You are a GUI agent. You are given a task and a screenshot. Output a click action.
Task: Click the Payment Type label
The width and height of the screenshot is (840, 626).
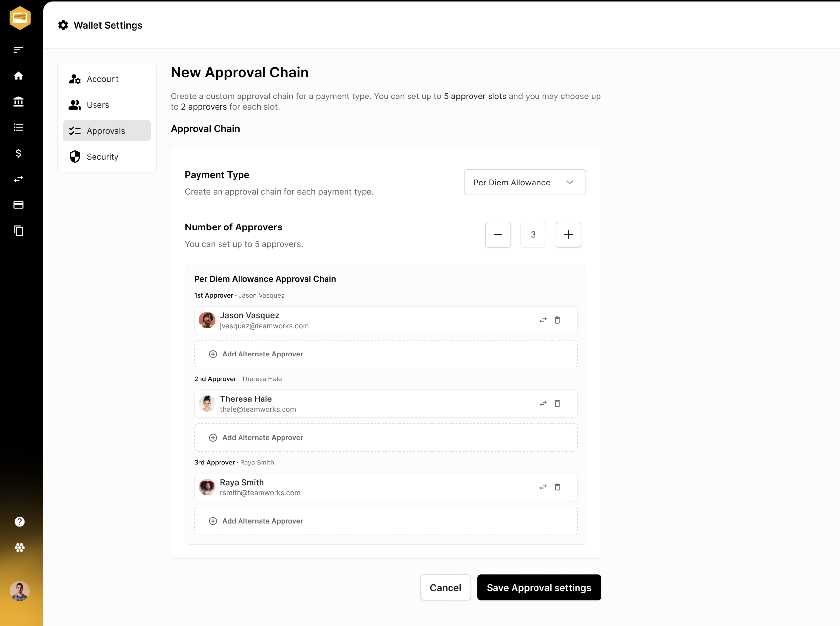click(217, 175)
